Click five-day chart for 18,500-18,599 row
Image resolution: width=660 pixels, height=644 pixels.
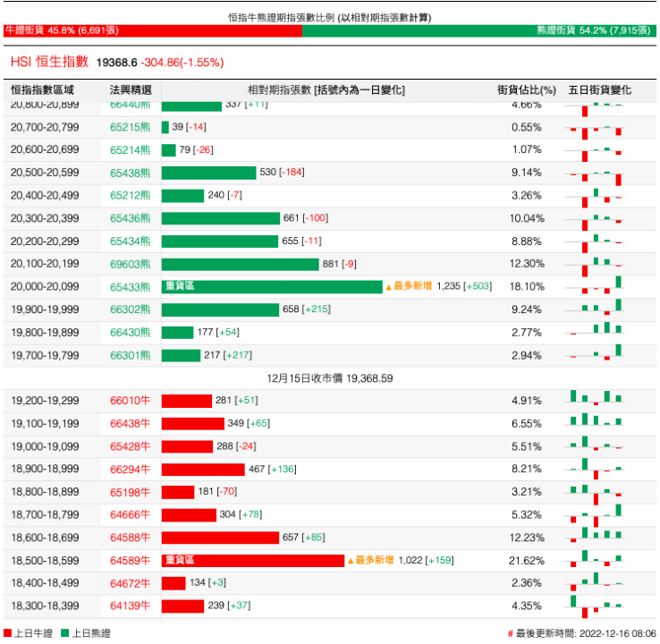596,559
